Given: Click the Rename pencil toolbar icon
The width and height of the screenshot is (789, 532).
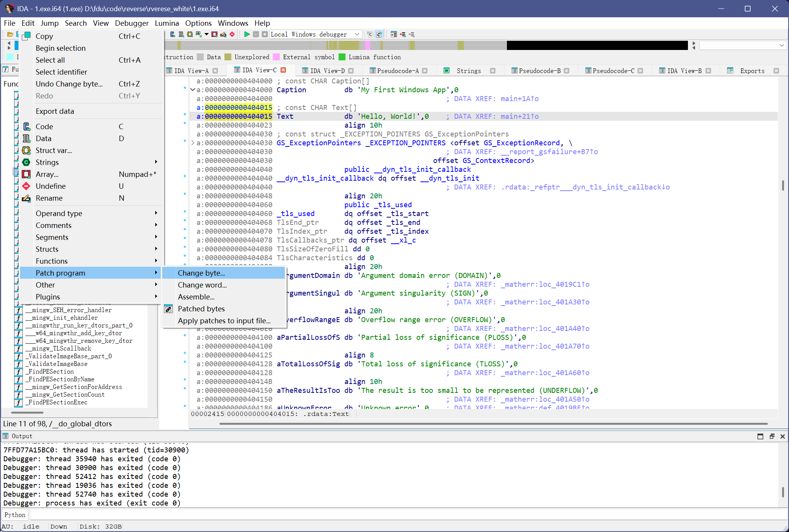Looking at the screenshot, I should [223, 34].
